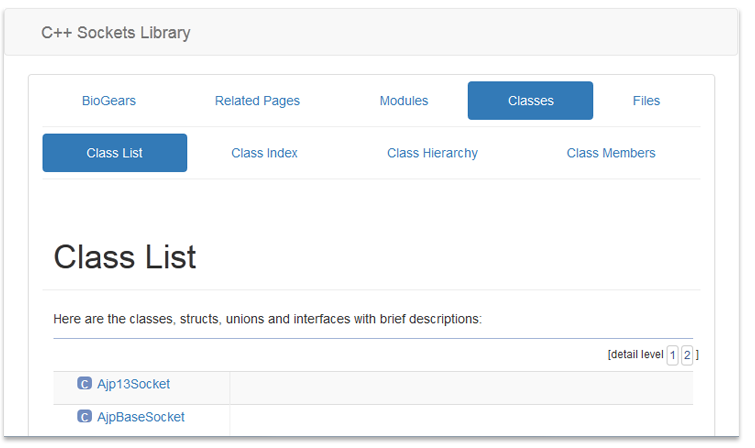755x448 pixels.
Task: Click the large Class List page heading
Action: (125, 256)
